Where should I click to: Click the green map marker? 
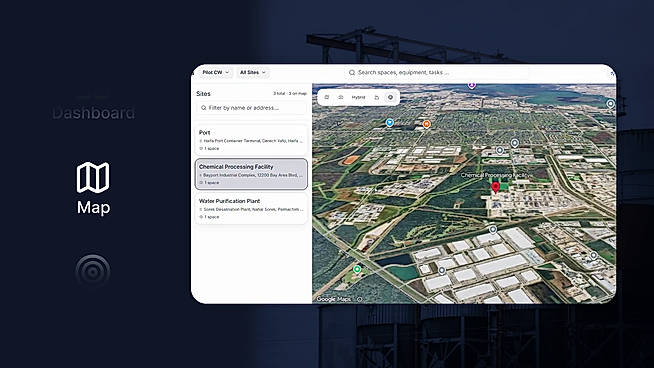(357, 270)
